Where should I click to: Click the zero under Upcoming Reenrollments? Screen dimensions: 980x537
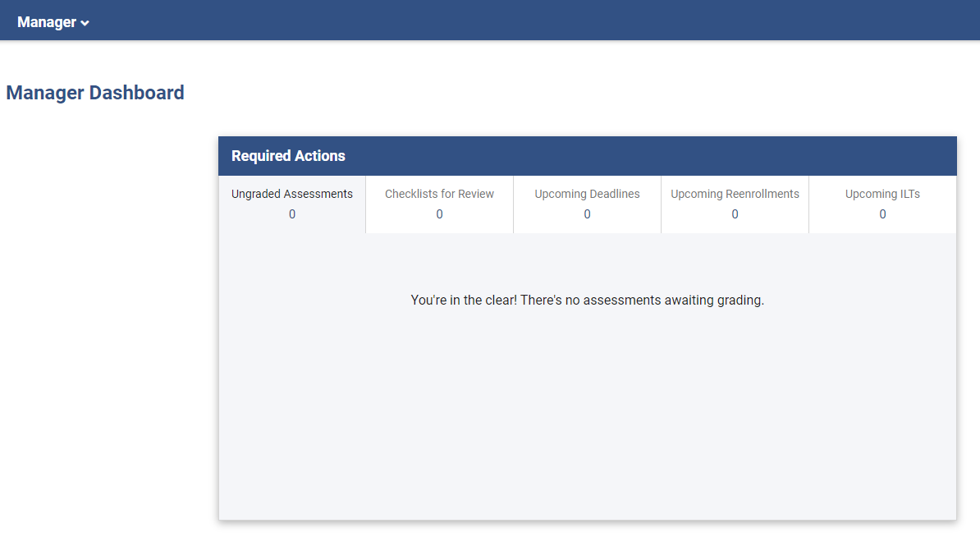tap(734, 213)
